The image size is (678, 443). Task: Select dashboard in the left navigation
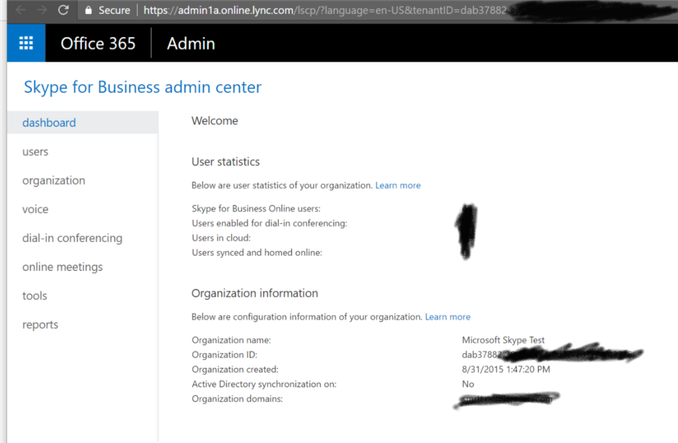point(83,123)
